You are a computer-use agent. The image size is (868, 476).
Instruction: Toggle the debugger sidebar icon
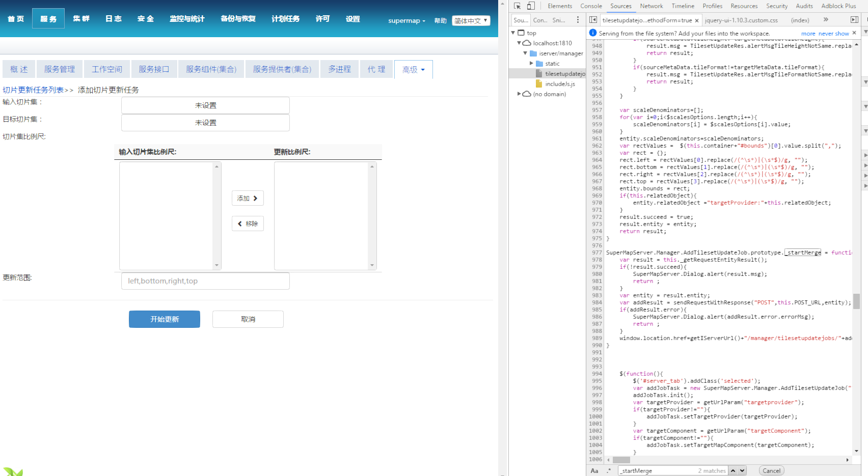854,20
